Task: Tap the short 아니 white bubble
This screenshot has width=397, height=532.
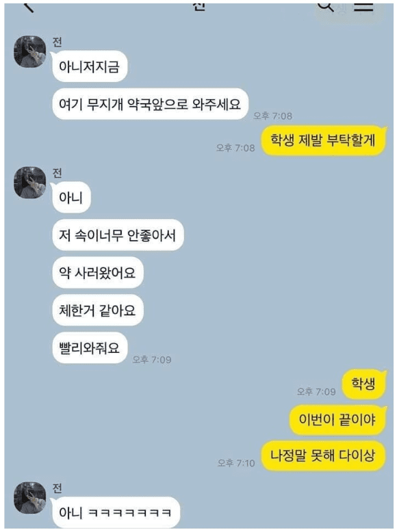Action: pos(71,197)
